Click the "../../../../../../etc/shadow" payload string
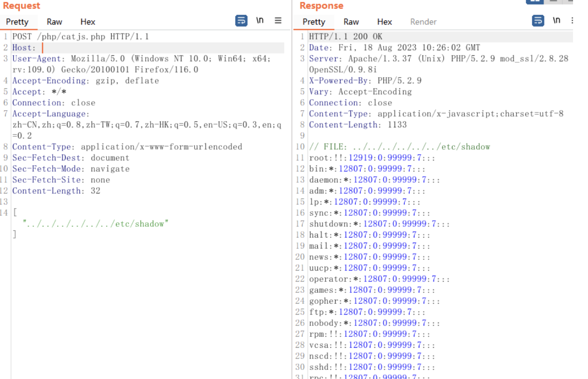 [x=96, y=224]
